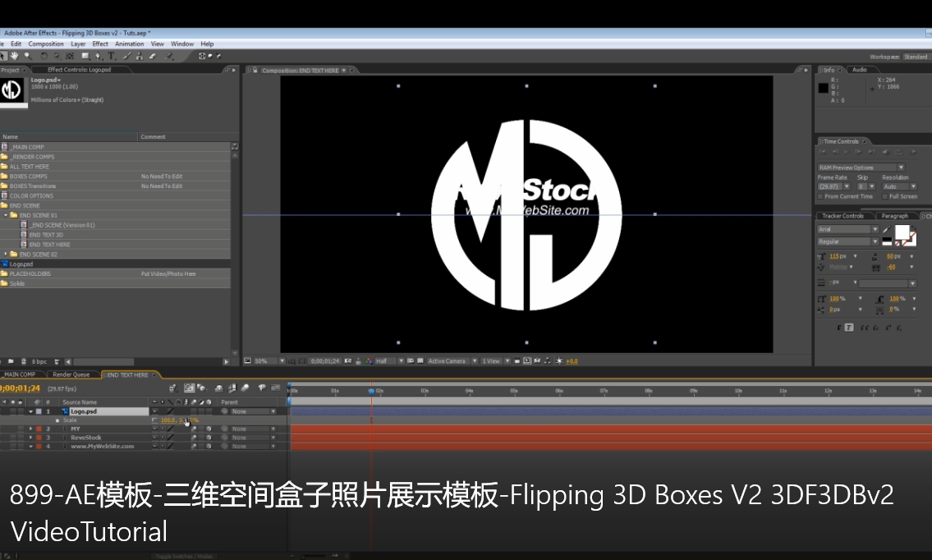932x560 pixels.
Task: Select the Hand tool
Action: 14,56
